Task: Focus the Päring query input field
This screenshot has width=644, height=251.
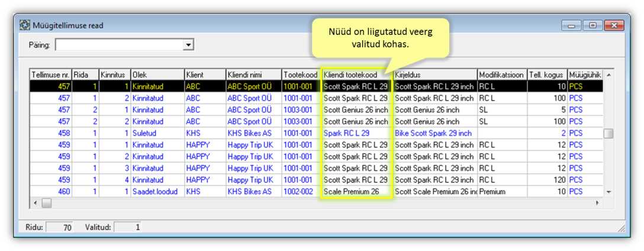Action: point(120,45)
